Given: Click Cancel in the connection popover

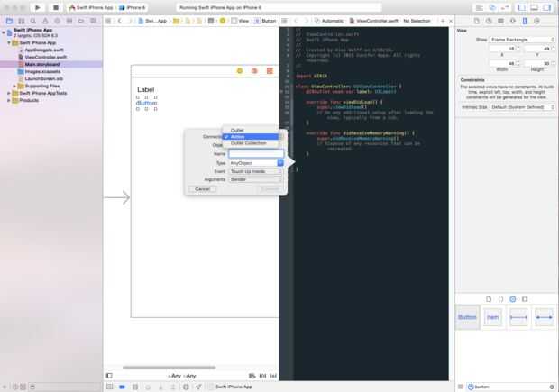Looking at the screenshot, I should coord(202,189).
